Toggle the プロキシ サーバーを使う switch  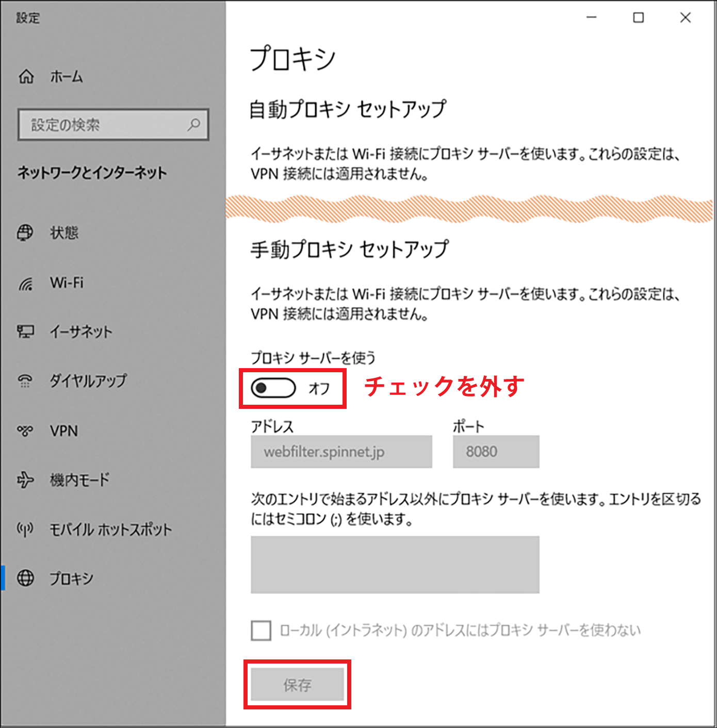click(273, 388)
